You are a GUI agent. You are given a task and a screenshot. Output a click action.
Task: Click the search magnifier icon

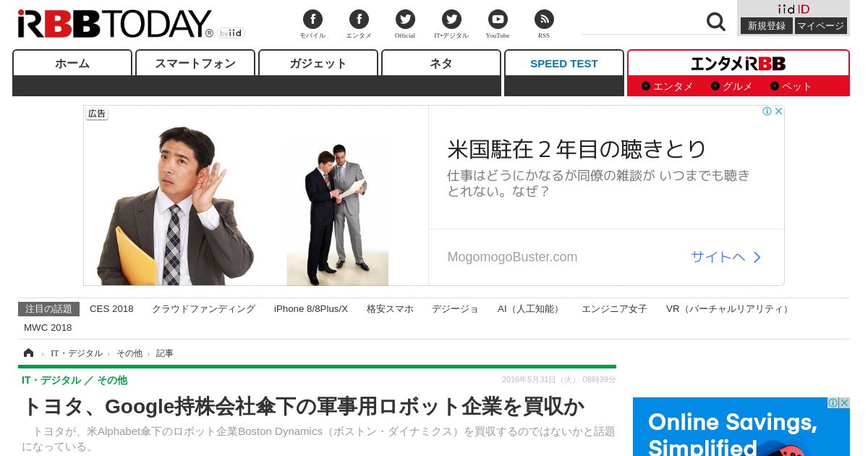(x=716, y=22)
